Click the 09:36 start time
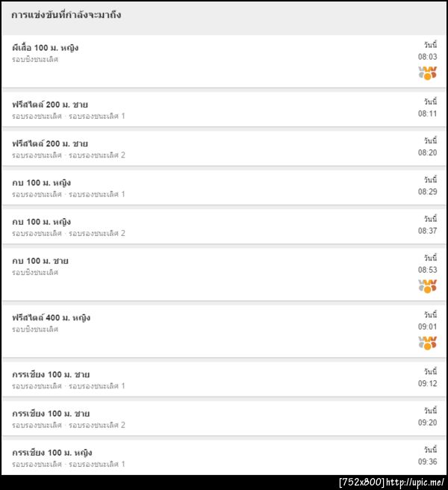 click(x=427, y=462)
